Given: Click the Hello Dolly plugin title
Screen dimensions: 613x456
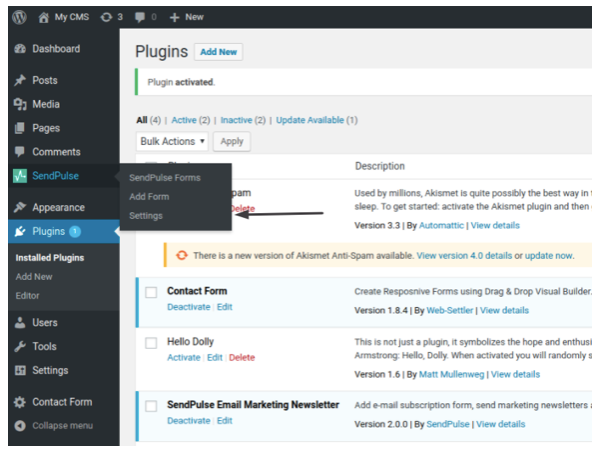Looking at the screenshot, I should tap(190, 342).
